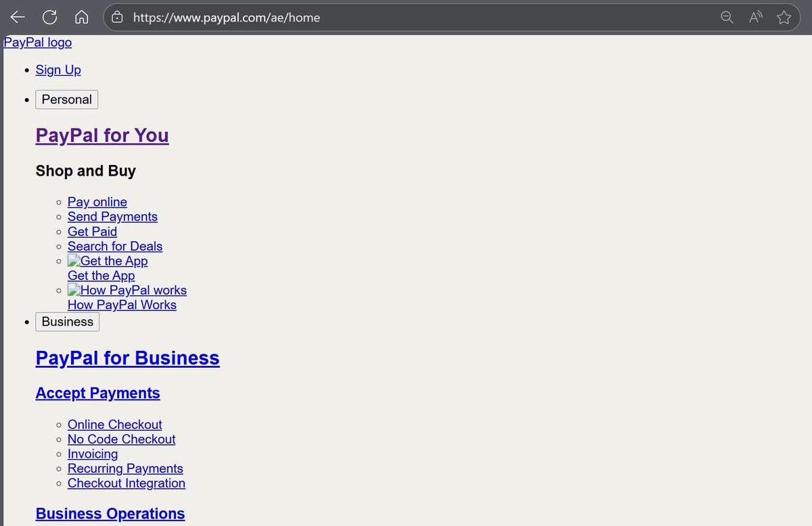The height and width of the screenshot is (526, 812).
Task: Open the How PayPal Works text link
Action: [122, 305]
